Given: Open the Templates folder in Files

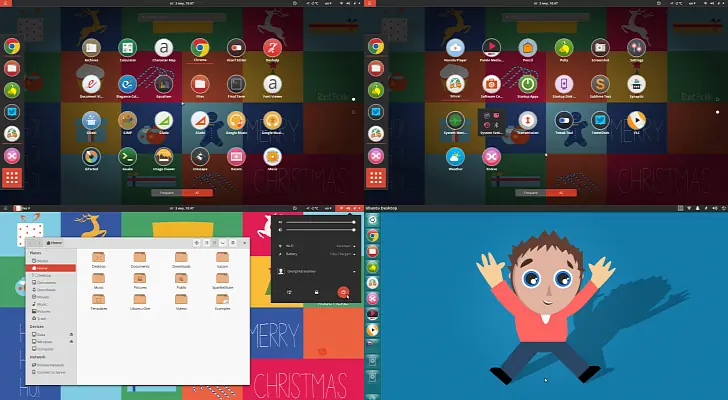Looking at the screenshot, I should 98,302.
